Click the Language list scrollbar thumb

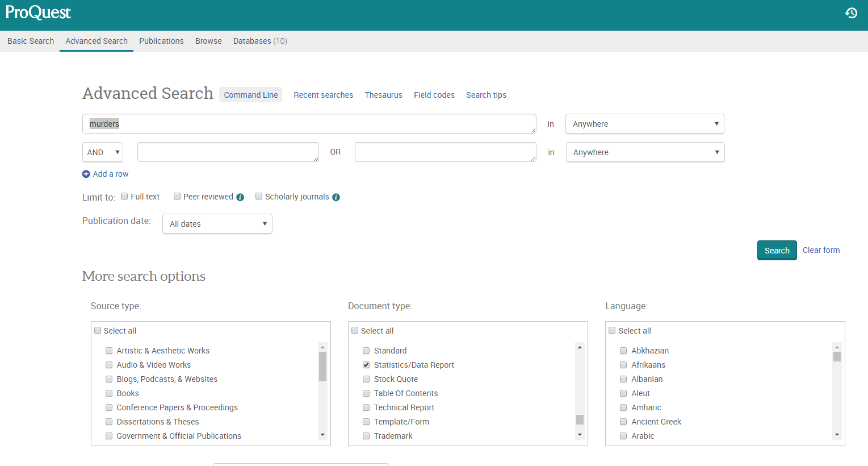click(x=837, y=356)
